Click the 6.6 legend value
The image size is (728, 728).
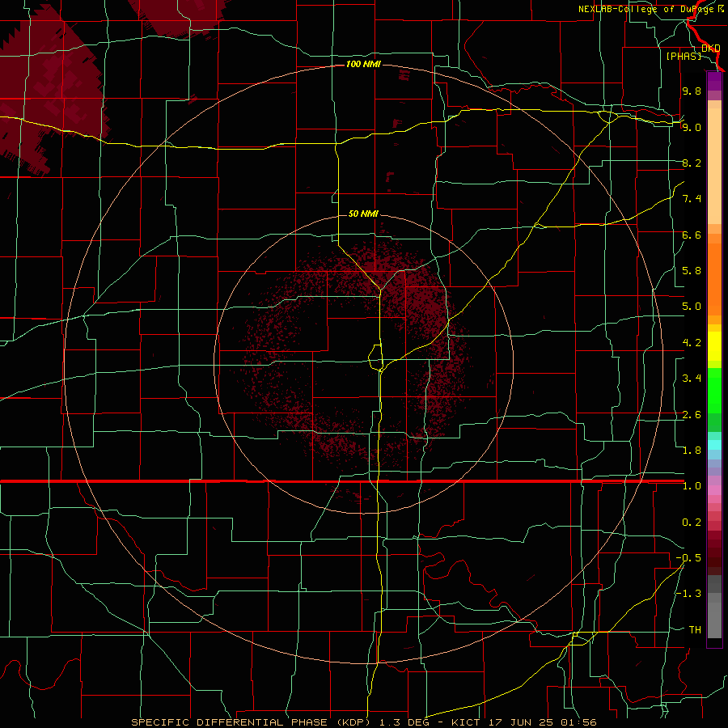(692, 235)
